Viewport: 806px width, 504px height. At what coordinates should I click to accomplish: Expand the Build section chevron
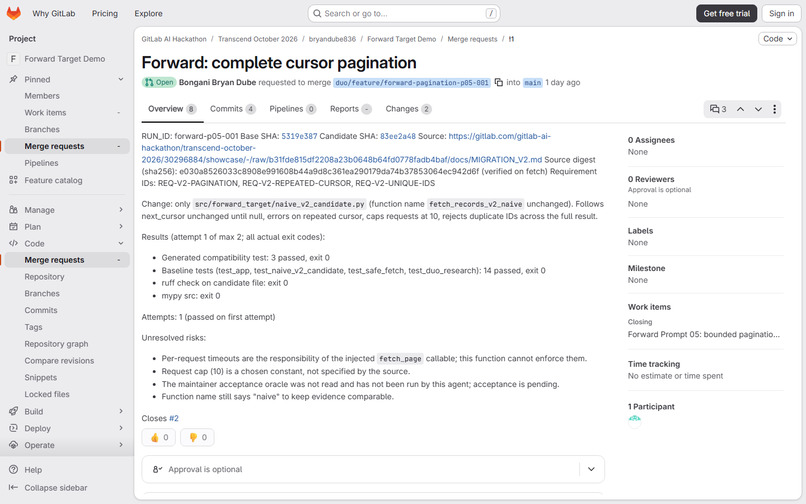[121, 411]
